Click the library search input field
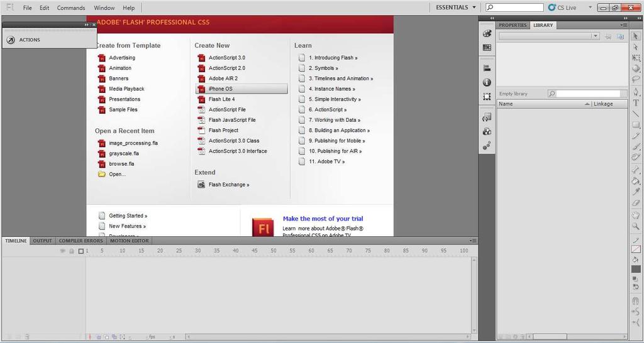 pos(588,94)
